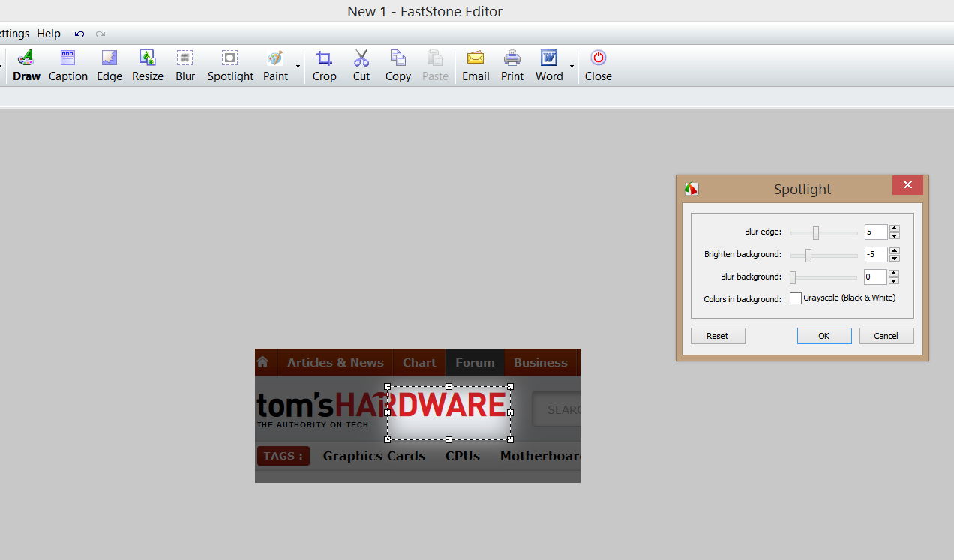Click the Reset button
954x560 pixels.
click(x=718, y=336)
